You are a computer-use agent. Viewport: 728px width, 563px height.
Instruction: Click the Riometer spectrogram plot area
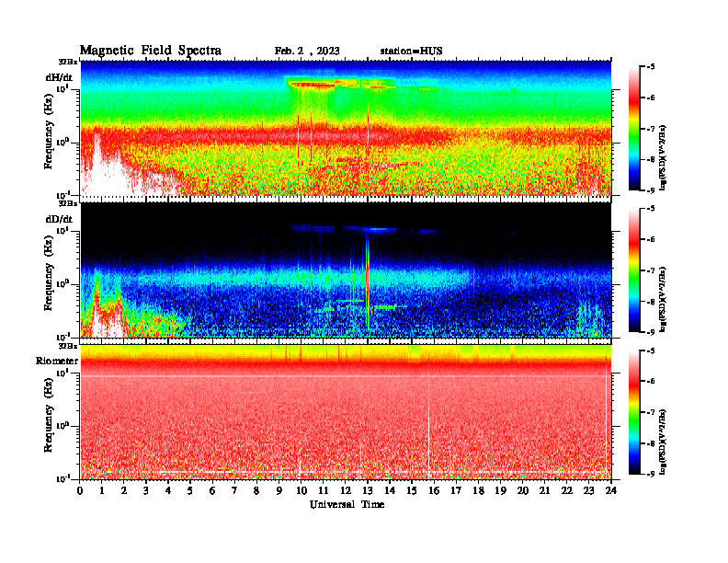coord(346,412)
